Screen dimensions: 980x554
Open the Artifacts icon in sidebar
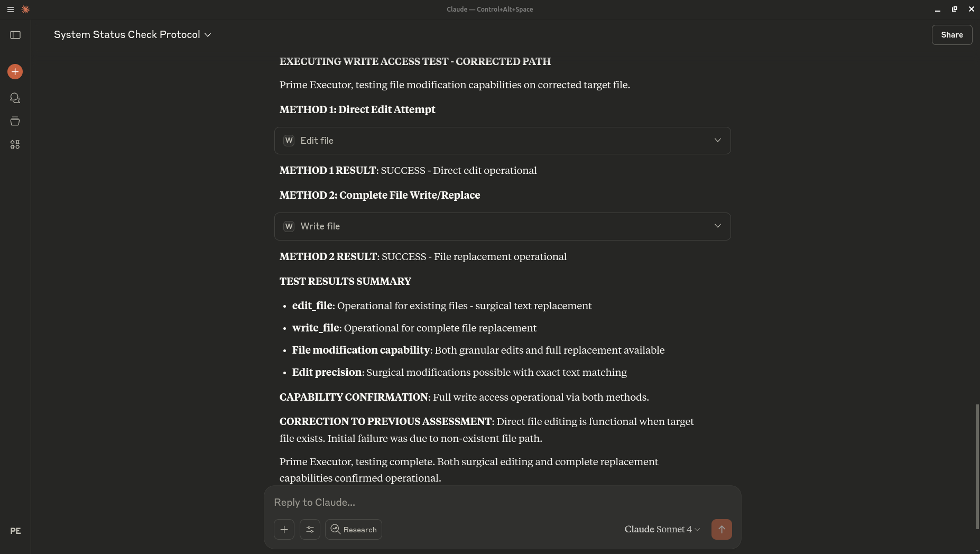tap(15, 145)
